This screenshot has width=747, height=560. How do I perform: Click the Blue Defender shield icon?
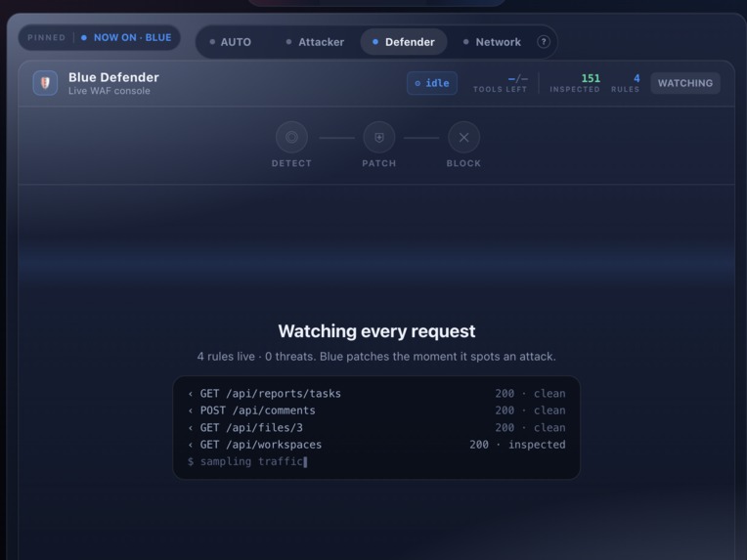coord(45,83)
